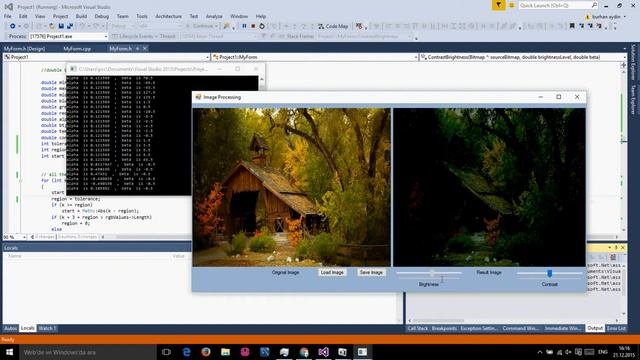Screen dimensions: 640x360
Task: Click the Quick Launch search magnifier icon
Action: coord(594,5)
